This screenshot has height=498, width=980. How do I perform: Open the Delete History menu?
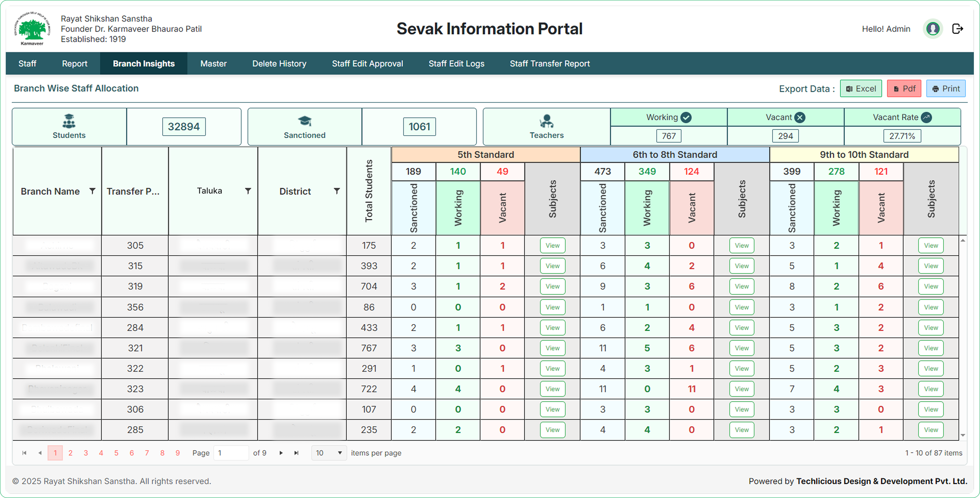pyautogui.click(x=279, y=64)
